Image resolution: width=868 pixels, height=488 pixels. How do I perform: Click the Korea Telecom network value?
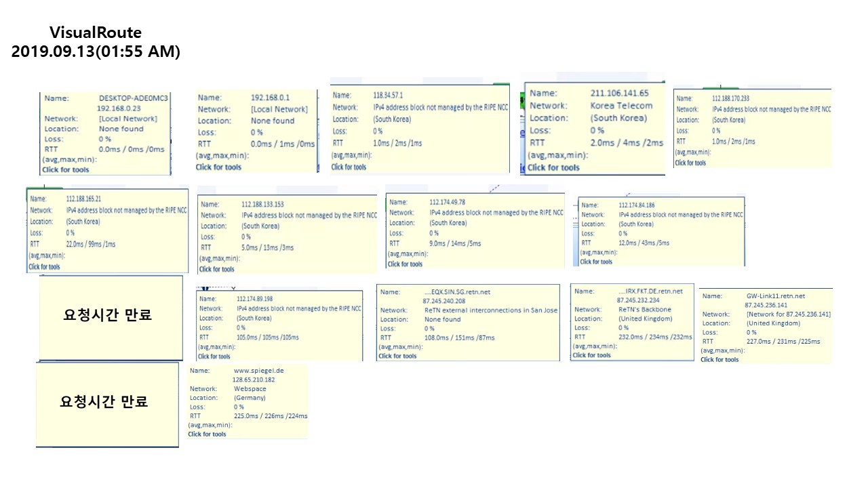coord(621,106)
